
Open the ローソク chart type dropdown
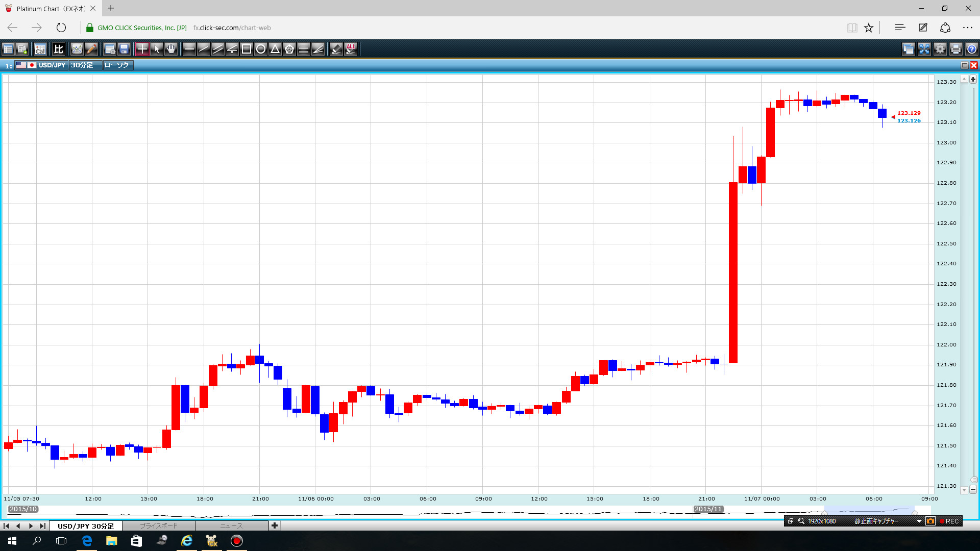[x=117, y=65]
